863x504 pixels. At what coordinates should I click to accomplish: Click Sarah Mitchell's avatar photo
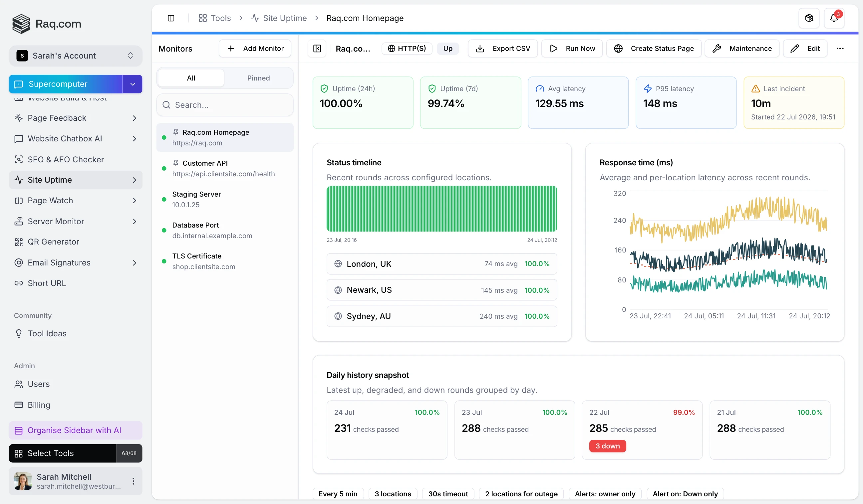click(x=23, y=481)
